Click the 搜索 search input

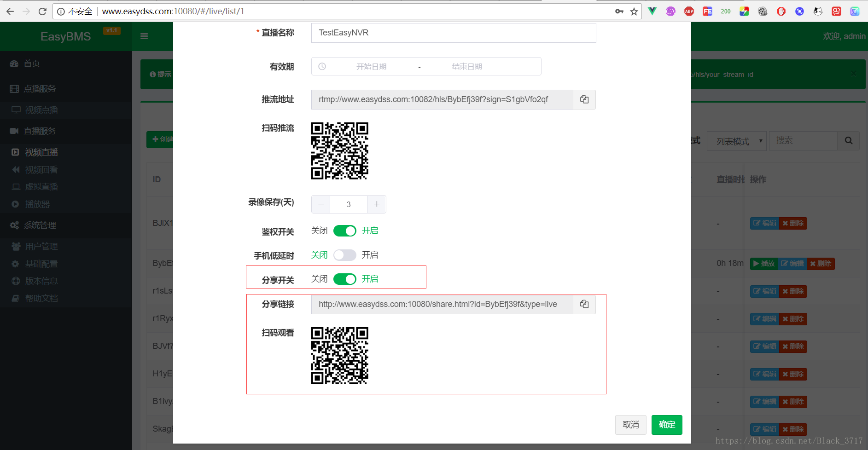803,141
